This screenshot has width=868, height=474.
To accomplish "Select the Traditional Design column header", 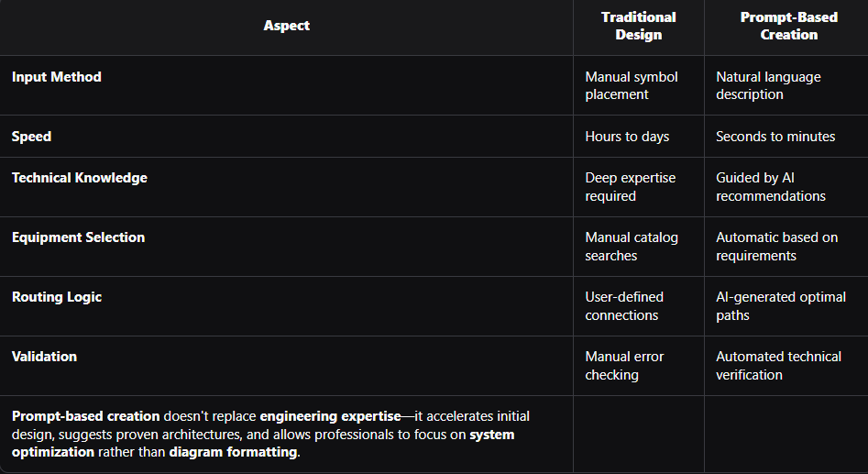I will (638, 26).
